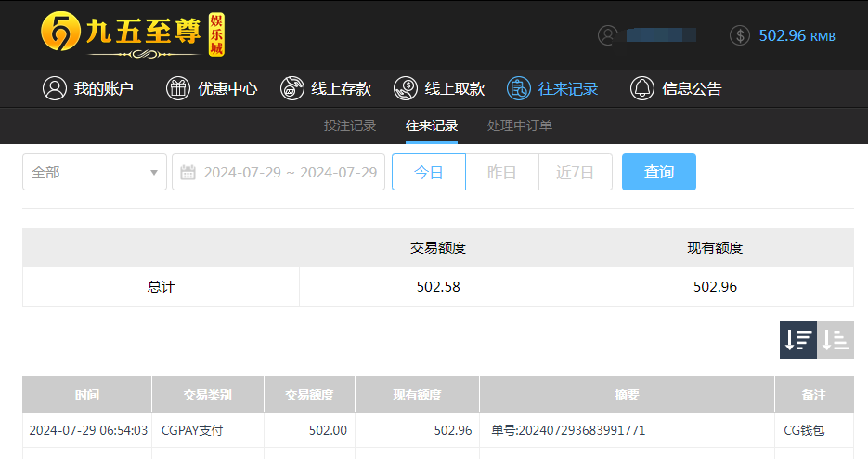Expand the 全部 type dropdown
Image resolution: width=868 pixels, height=459 pixels.
coord(95,172)
